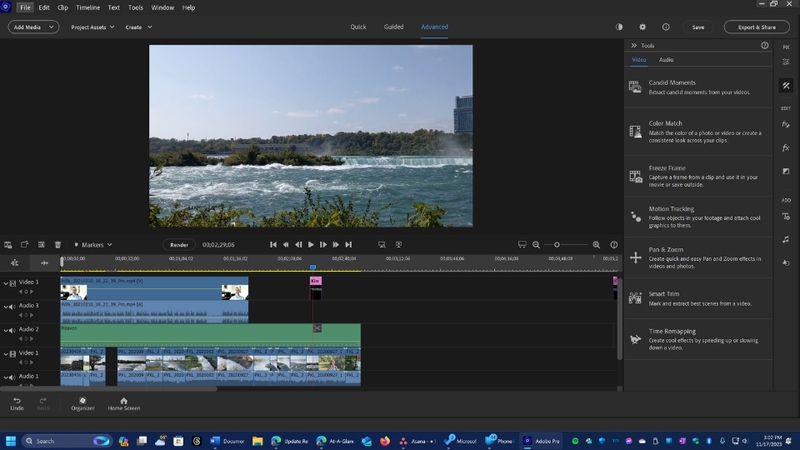This screenshot has width=800, height=450.
Task: Go to Home Screen
Action: coord(123,404)
